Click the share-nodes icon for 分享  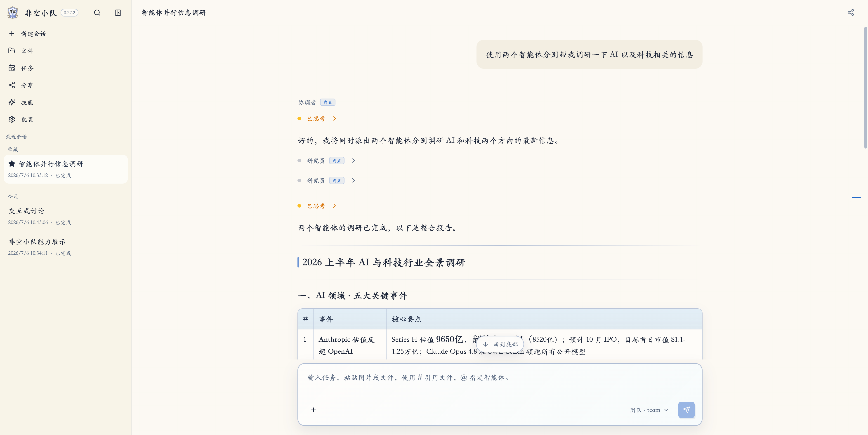click(x=12, y=85)
